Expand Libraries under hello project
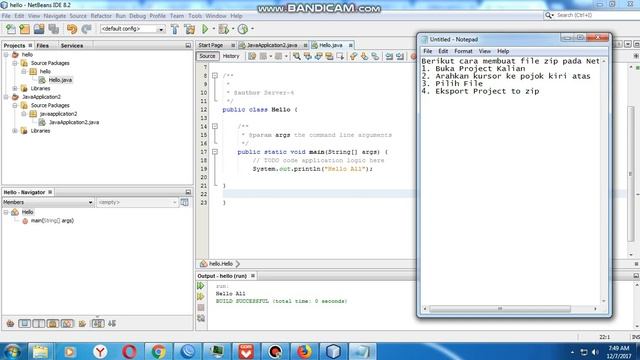The width and height of the screenshot is (640, 360). [15, 88]
